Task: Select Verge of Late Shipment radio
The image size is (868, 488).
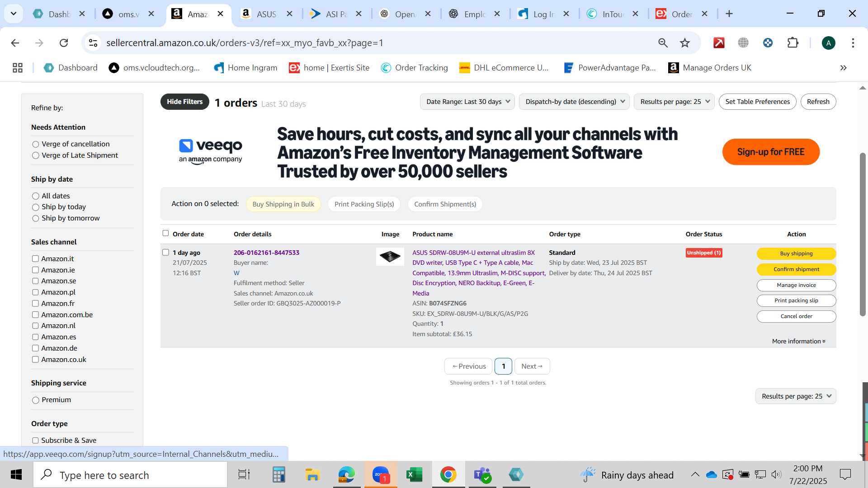Action: click(x=36, y=155)
